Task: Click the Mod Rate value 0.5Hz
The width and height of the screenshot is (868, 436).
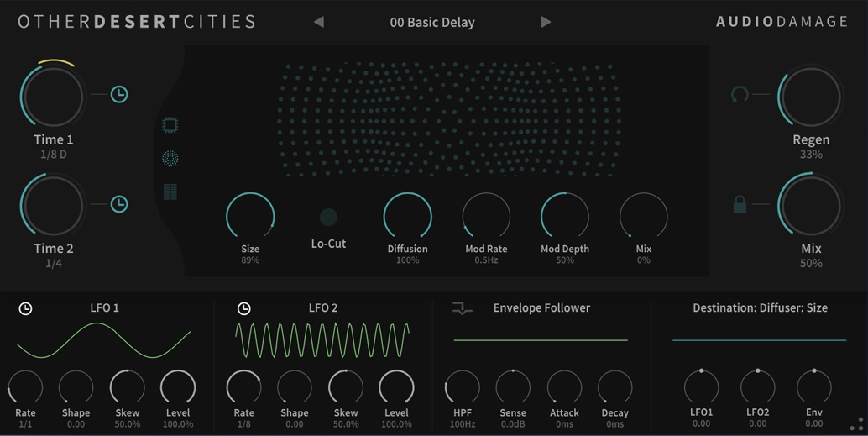Action: 486,260
